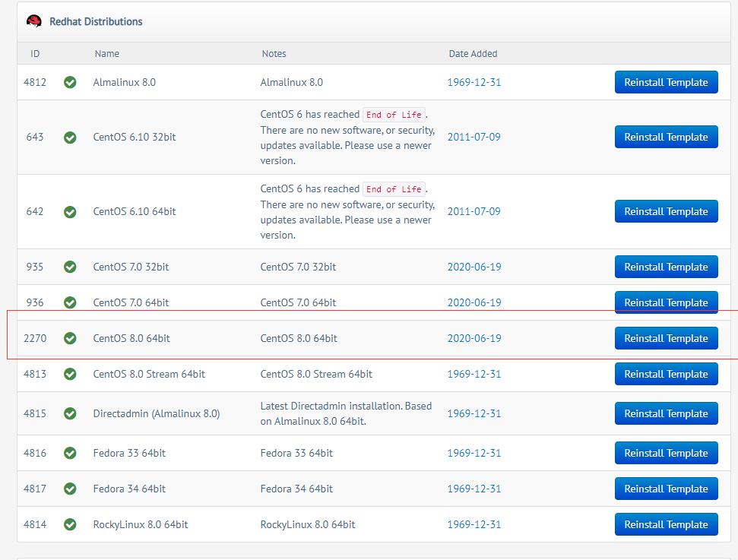Click the Redhat logo icon in header
Viewport: 738px width, 560px height.
(x=34, y=21)
